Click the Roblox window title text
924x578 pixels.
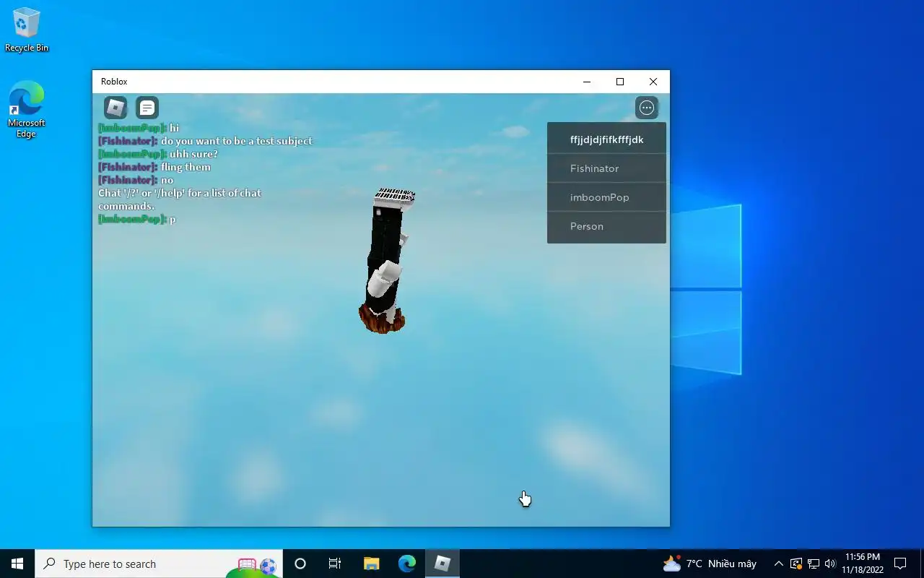click(114, 82)
